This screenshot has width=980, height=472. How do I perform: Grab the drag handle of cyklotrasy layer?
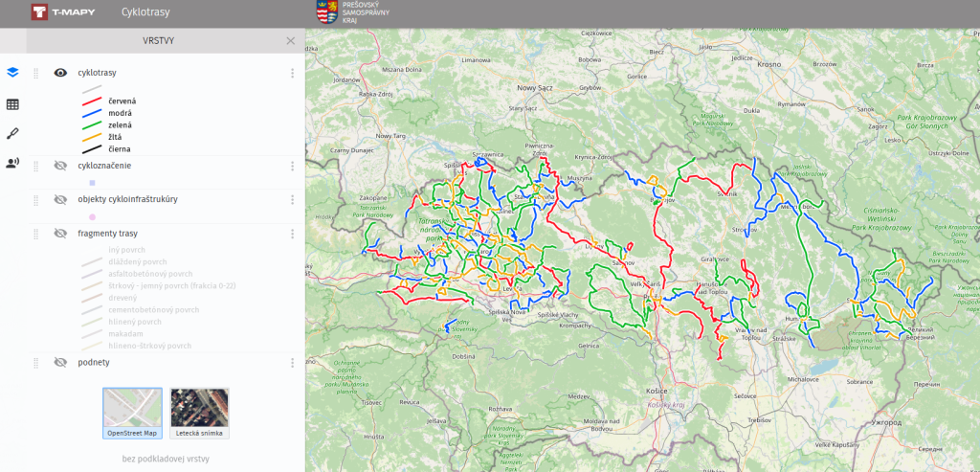point(36,73)
